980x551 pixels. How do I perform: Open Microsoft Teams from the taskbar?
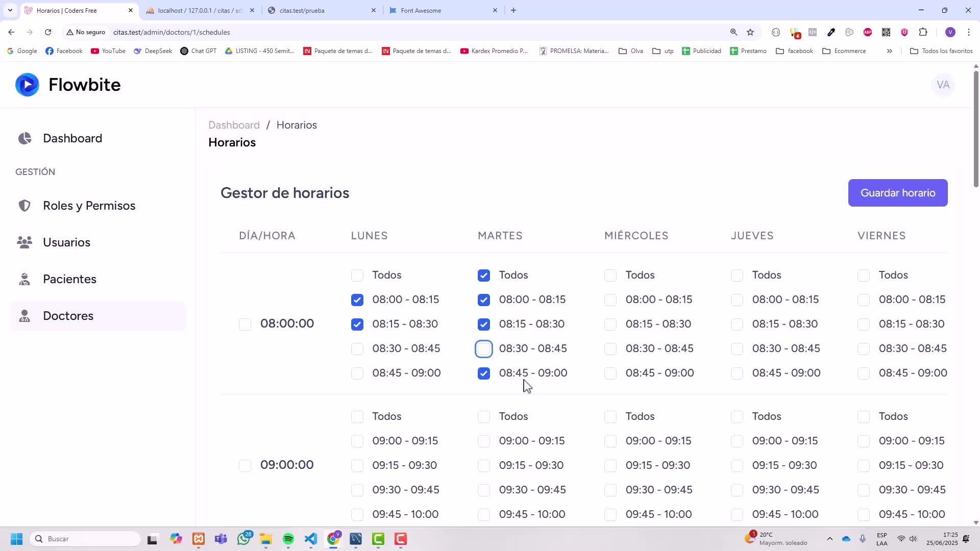click(221, 539)
